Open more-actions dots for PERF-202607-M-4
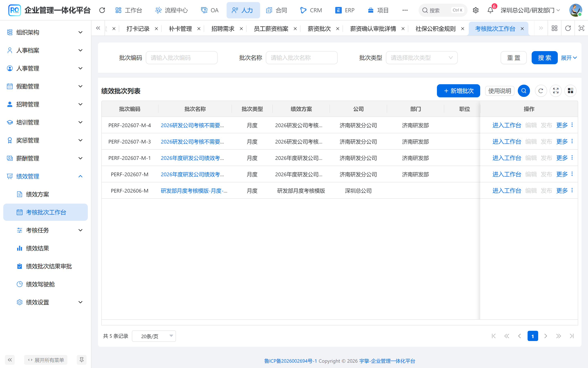The width and height of the screenshot is (588, 368). point(572,125)
